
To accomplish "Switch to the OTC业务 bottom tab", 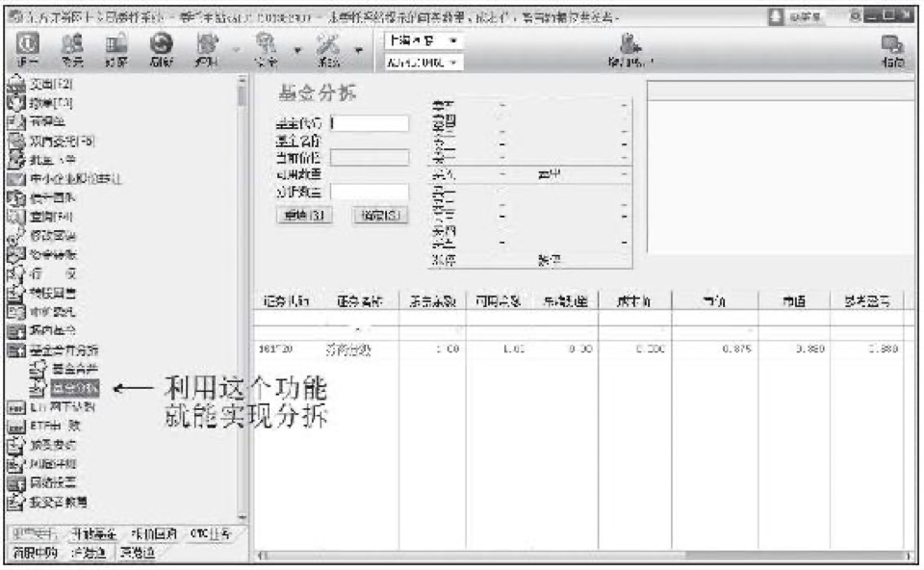I will pyautogui.click(x=211, y=534).
